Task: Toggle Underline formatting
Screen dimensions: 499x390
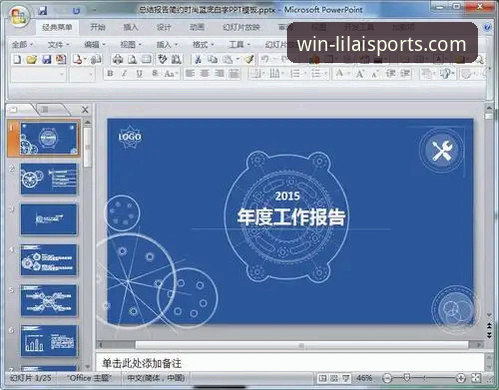Action: (x=139, y=73)
